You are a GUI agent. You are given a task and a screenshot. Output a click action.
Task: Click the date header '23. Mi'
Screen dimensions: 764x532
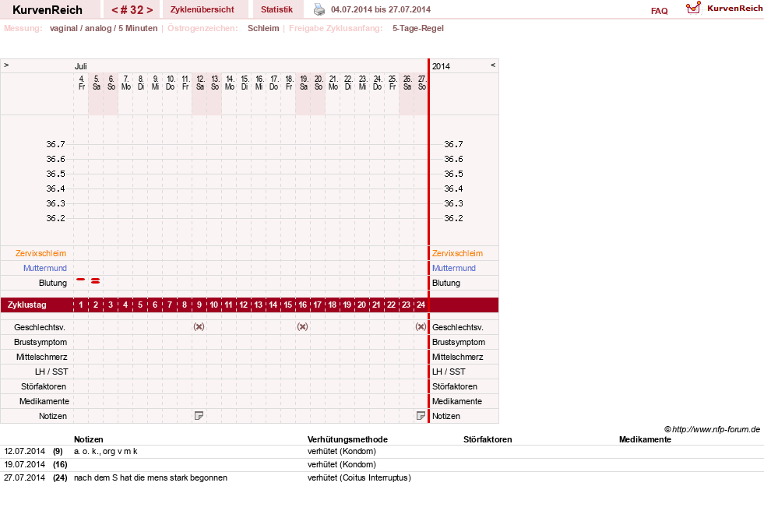[x=362, y=83]
